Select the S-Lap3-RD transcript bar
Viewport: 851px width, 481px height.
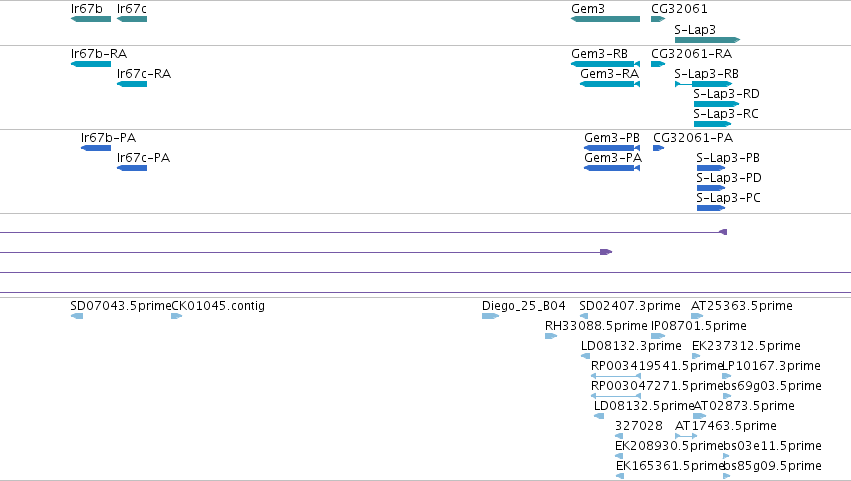[x=716, y=104]
